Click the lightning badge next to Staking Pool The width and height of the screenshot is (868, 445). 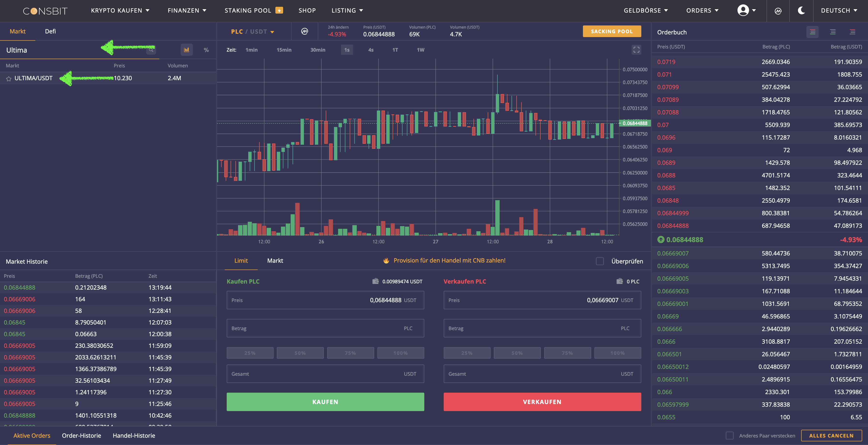[x=279, y=10]
